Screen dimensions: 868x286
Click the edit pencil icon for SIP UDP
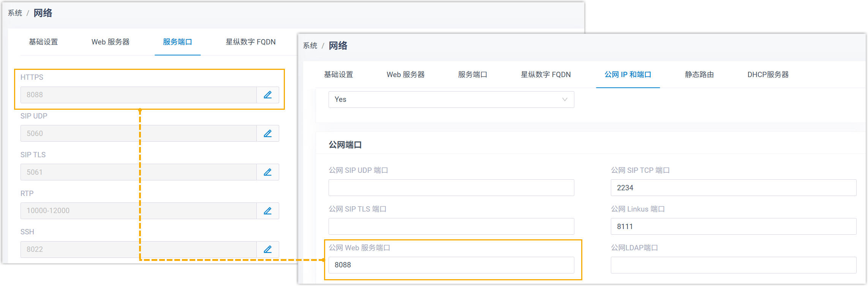click(x=268, y=134)
